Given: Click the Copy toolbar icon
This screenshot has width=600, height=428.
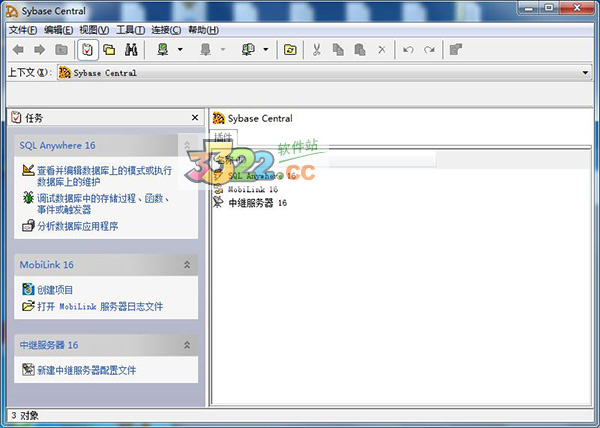Looking at the screenshot, I should pyautogui.click(x=338, y=50).
